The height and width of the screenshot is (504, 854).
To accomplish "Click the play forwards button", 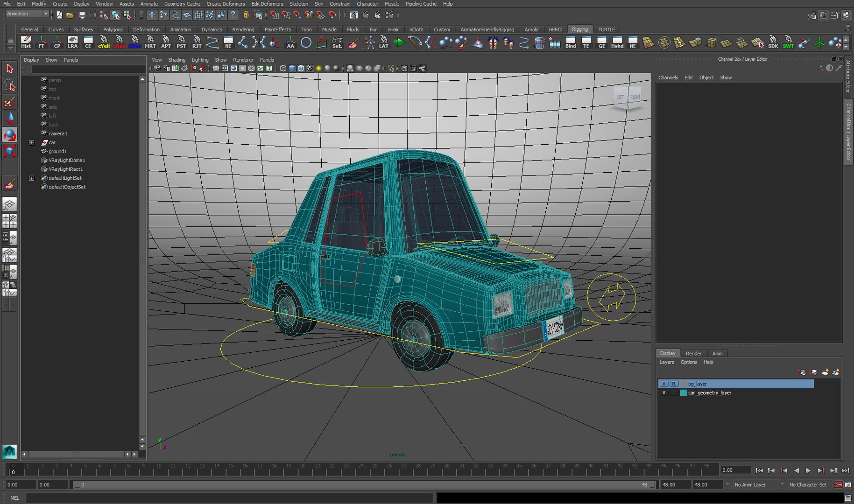I will pos(808,470).
